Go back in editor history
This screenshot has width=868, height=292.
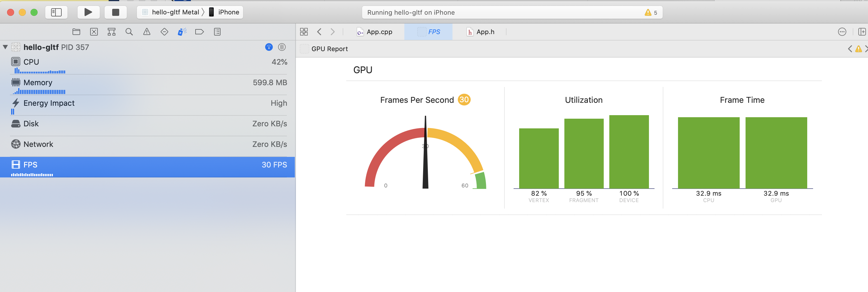click(319, 32)
